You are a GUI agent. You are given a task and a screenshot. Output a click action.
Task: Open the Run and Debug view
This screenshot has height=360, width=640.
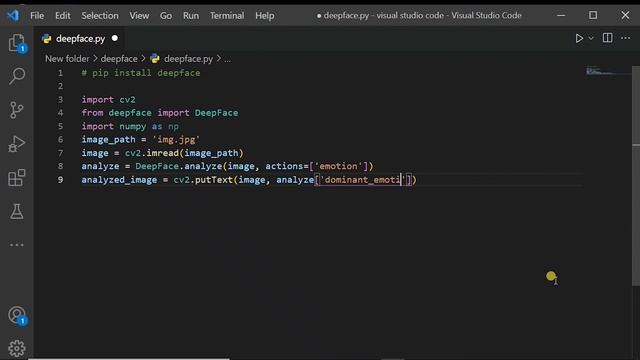click(16, 144)
